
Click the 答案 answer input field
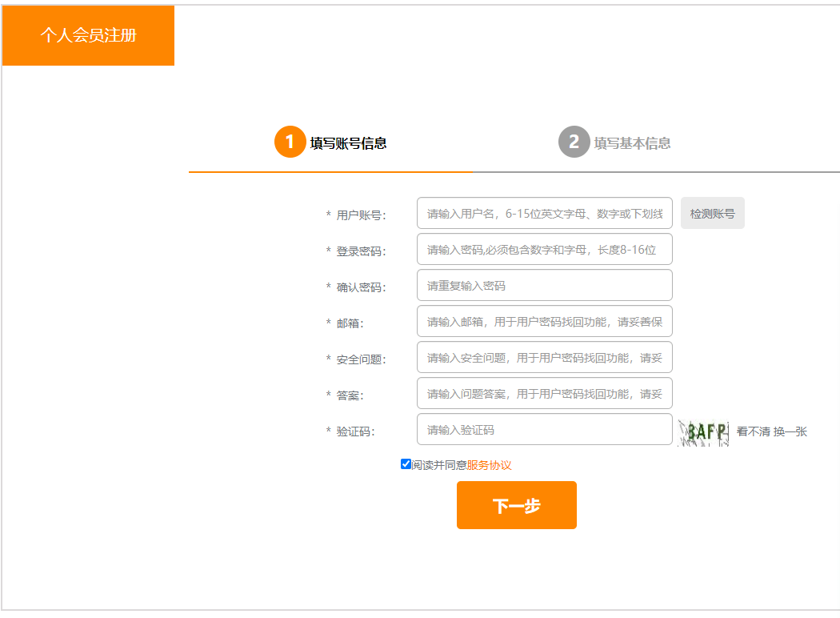tap(544, 394)
